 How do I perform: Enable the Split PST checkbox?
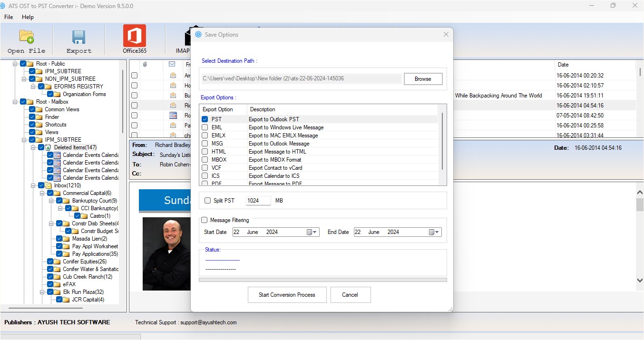pyautogui.click(x=207, y=201)
